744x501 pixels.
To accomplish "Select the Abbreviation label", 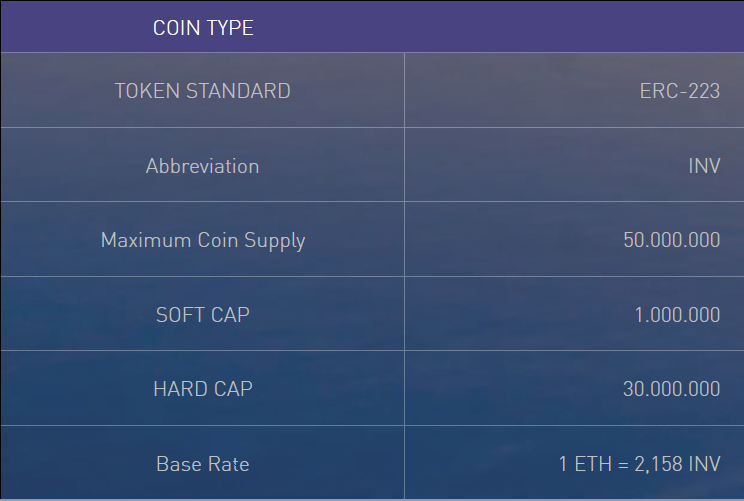I will pyautogui.click(x=203, y=166).
